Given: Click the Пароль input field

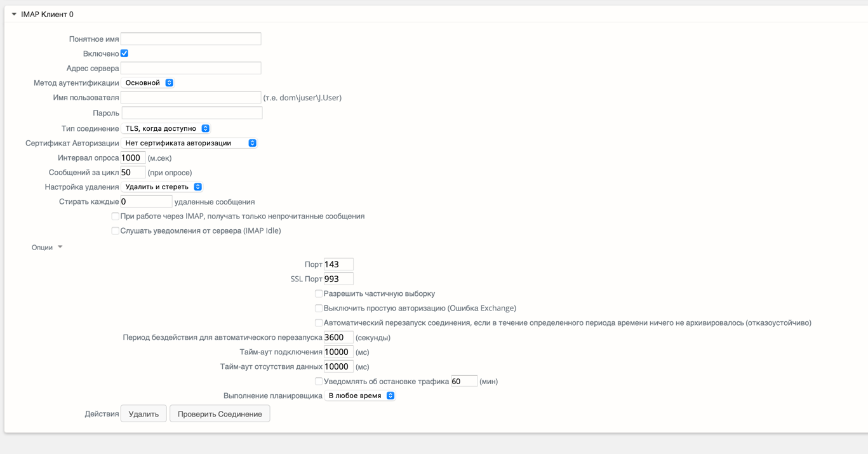Looking at the screenshot, I should click(x=192, y=113).
